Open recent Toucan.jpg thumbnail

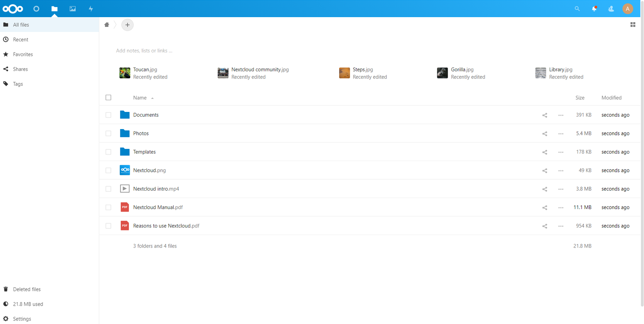click(x=125, y=73)
